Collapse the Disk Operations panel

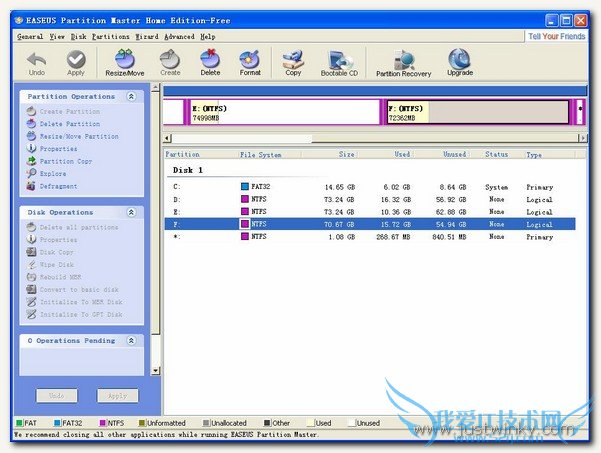click(130, 213)
